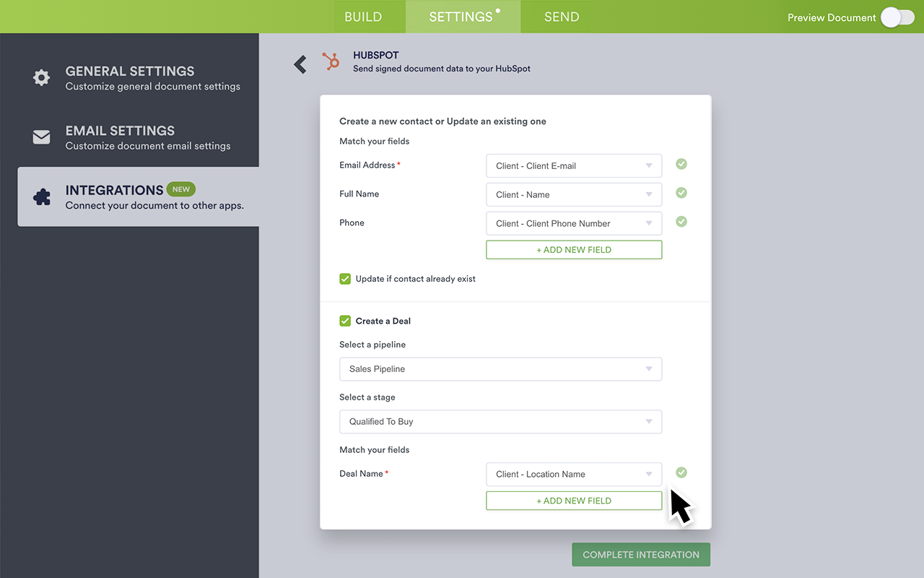Switch to the BUILD tab
This screenshot has height=578, width=924.
point(363,16)
